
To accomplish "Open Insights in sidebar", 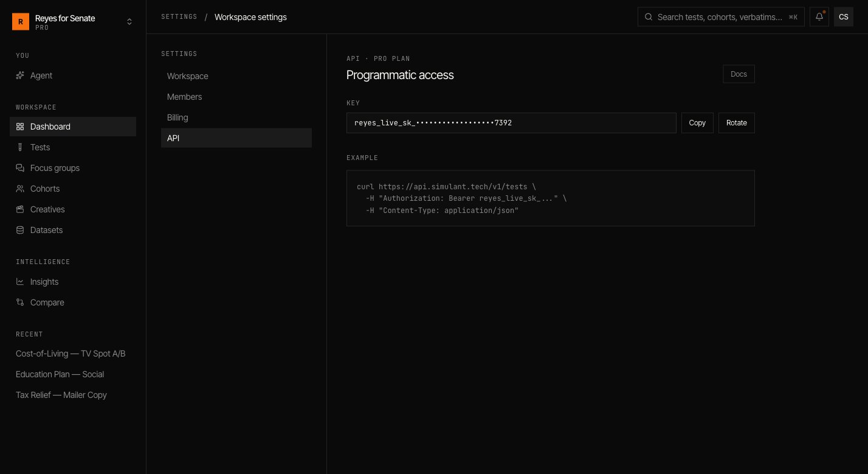I will [x=73, y=282].
